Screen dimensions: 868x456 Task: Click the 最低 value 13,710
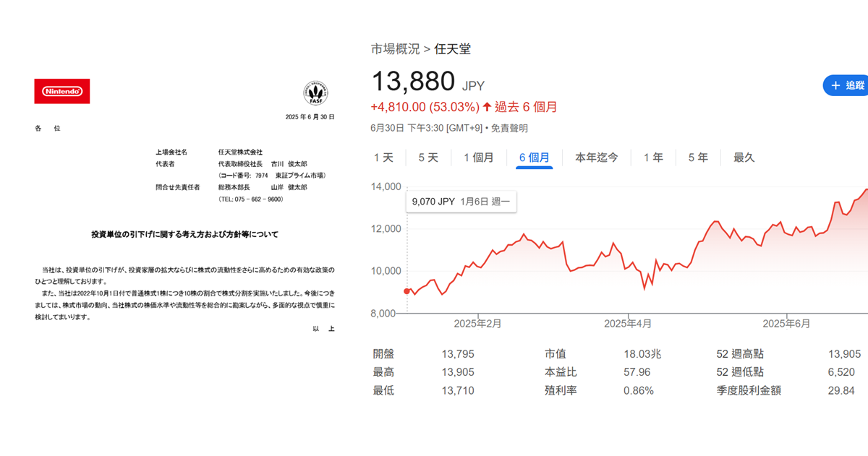pyautogui.click(x=458, y=390)
